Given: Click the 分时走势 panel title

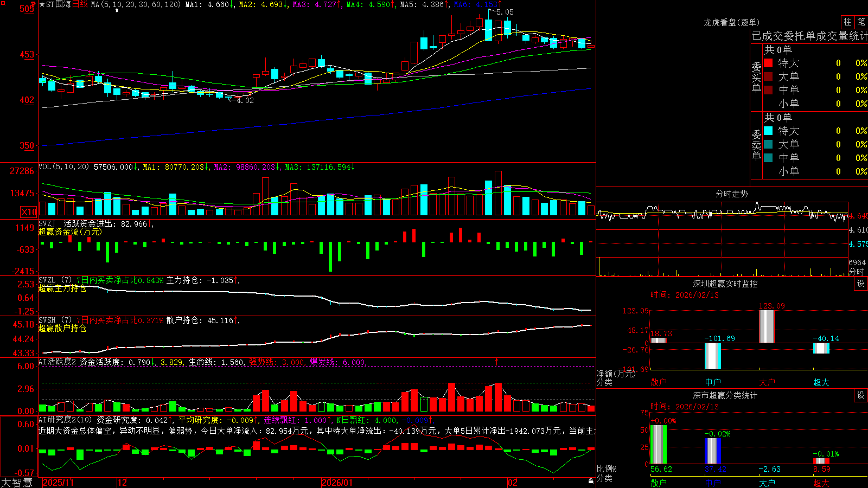Looking at the screenshot, I should (x=731, y=194).
